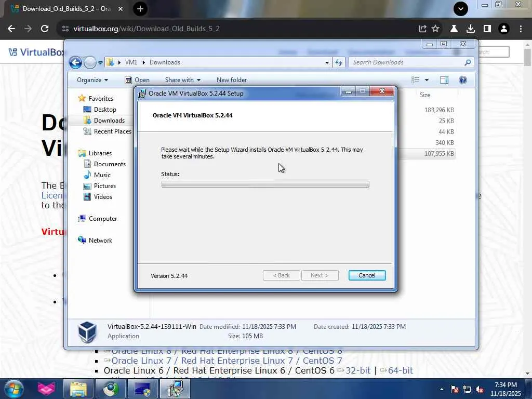Click the VirtualBox cube icon in the details pane
532x399 pixels.
[87, 332]
